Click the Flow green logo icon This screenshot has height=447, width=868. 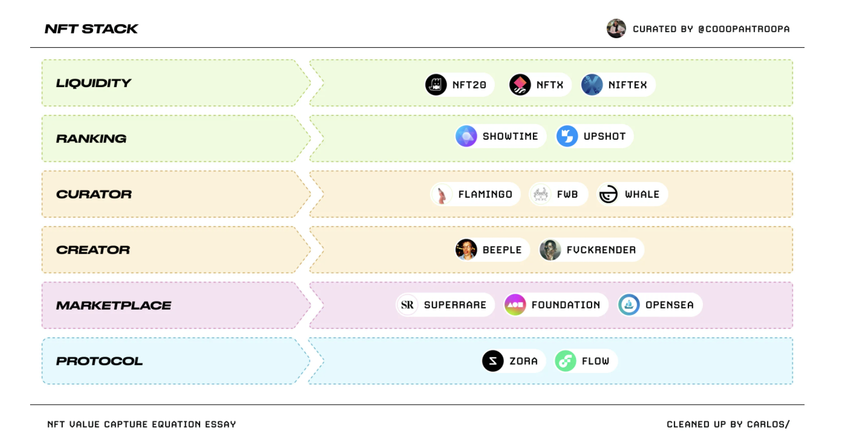pyautogui.click(x=566, y=361)
